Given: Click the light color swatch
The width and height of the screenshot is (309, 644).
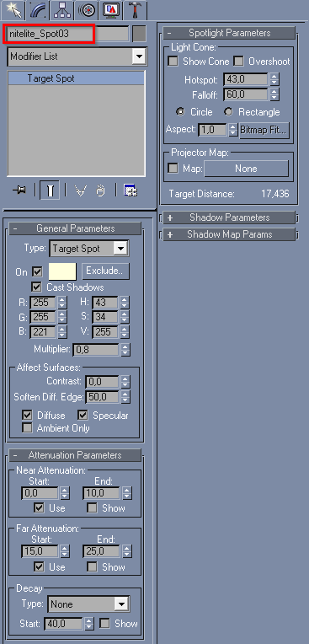Looking at the screenshot, I should (62, 271).
